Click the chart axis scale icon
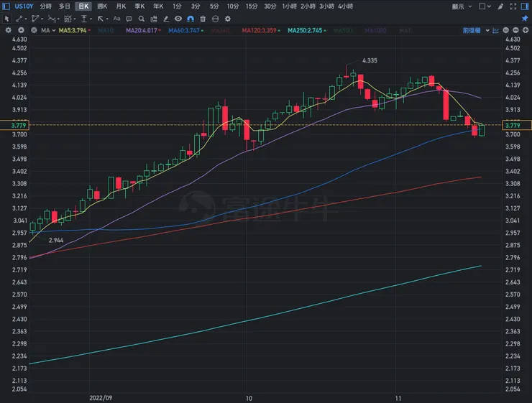The height and width of the screenshot is (403, 532). point(496,30)
